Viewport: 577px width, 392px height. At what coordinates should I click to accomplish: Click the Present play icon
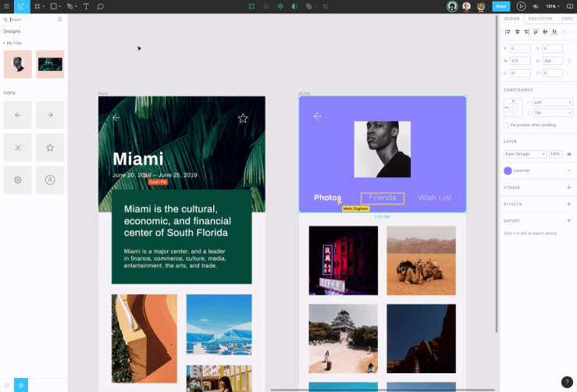(x=521, y=6)
